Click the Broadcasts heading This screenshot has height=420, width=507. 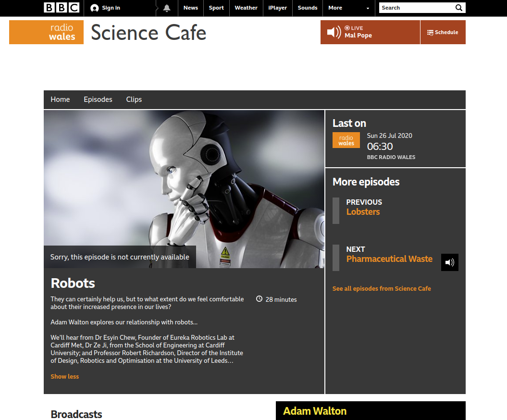pyautogui.click(x=76, y=414)
